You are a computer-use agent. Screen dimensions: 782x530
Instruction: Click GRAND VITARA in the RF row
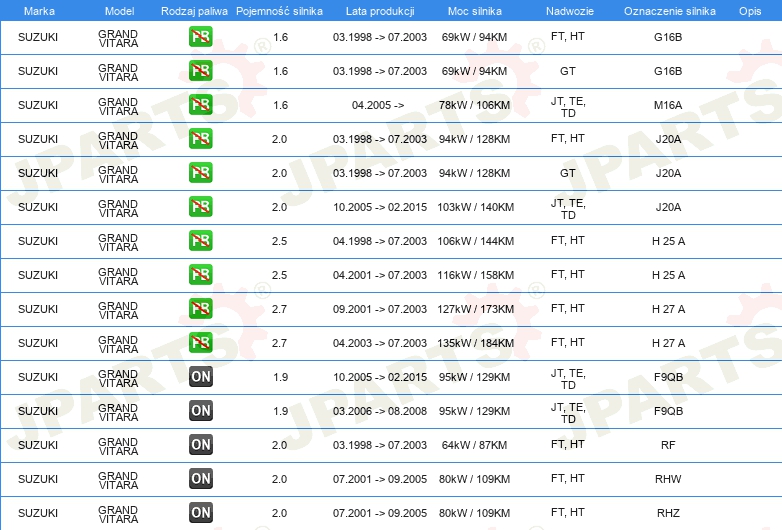click(x=118, y=446)
